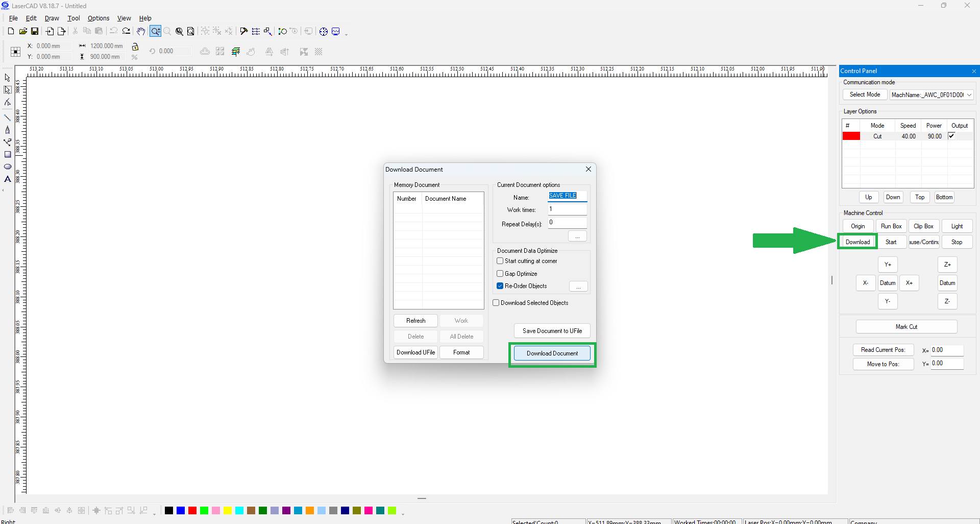Click the Redo toolbar icon

click(x=126, y=32)
